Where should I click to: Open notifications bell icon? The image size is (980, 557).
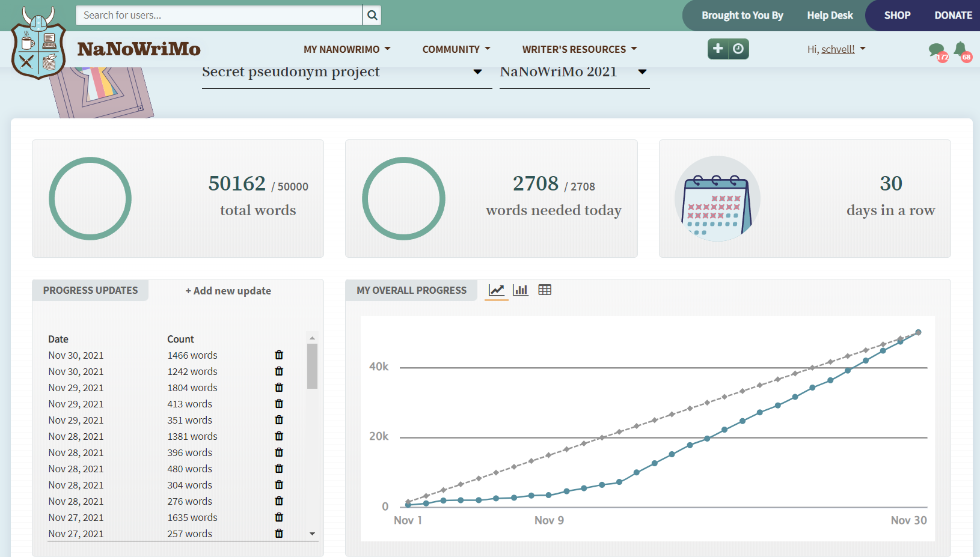(961, 49)
